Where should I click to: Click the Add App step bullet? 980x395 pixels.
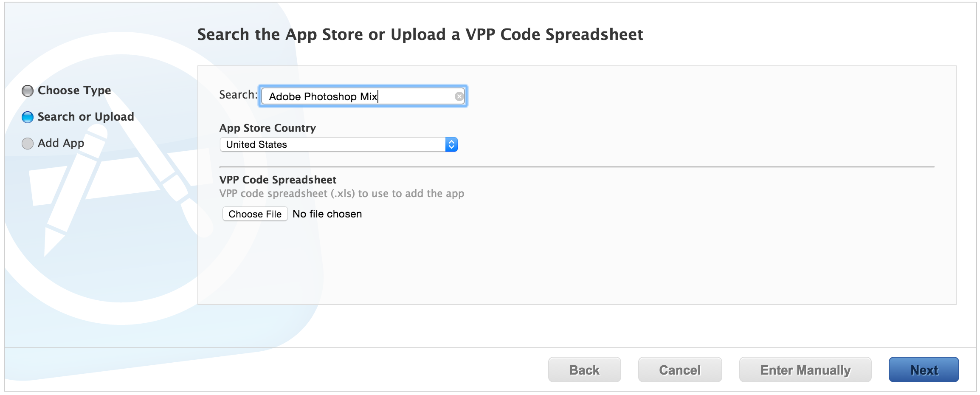coord(28,144)
